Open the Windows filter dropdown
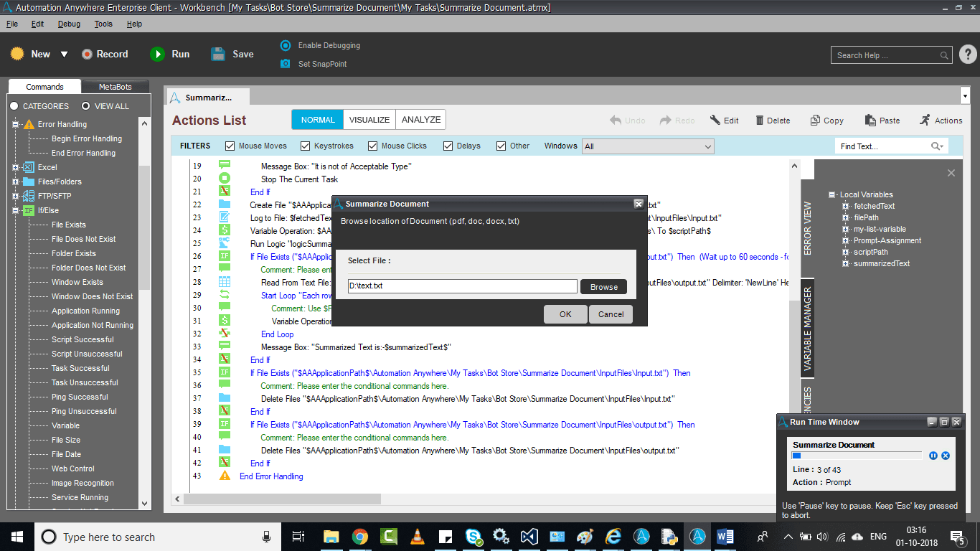 tap(648, 146)
